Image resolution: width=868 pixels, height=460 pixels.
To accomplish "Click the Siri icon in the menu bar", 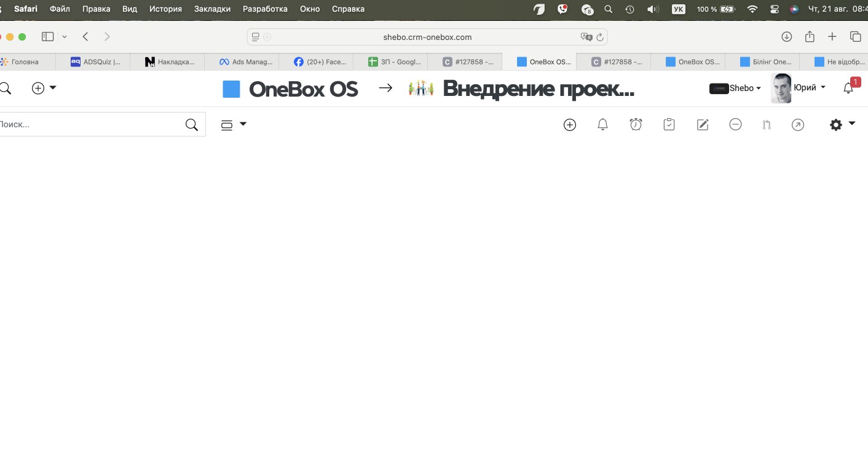I will click(794, 9).
